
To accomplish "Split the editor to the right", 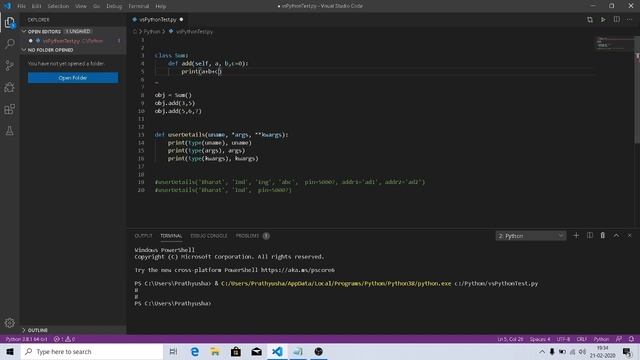I will [x=616, y=20].
